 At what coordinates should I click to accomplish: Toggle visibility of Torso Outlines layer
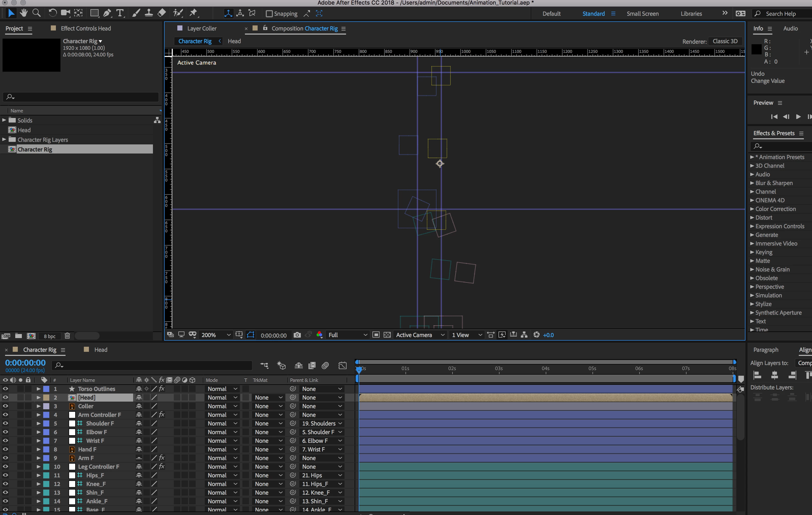click(5, 389)
